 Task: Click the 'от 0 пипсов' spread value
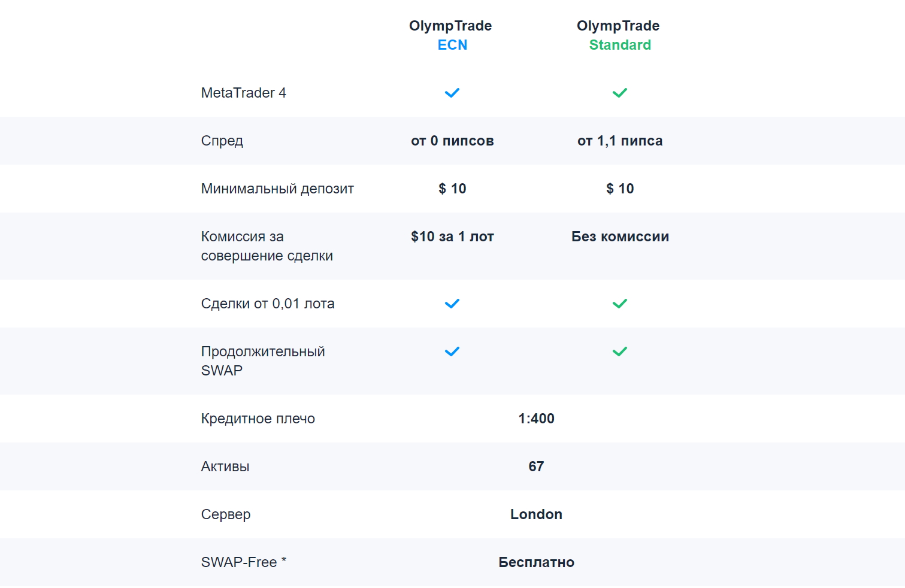452,141
